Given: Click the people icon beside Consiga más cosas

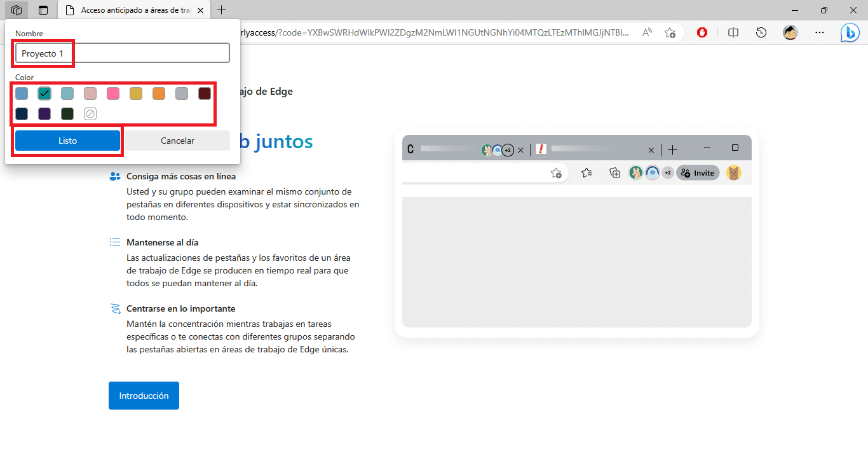Looking at the screenshot, I should pyautogui.click(x=115, y=176).
